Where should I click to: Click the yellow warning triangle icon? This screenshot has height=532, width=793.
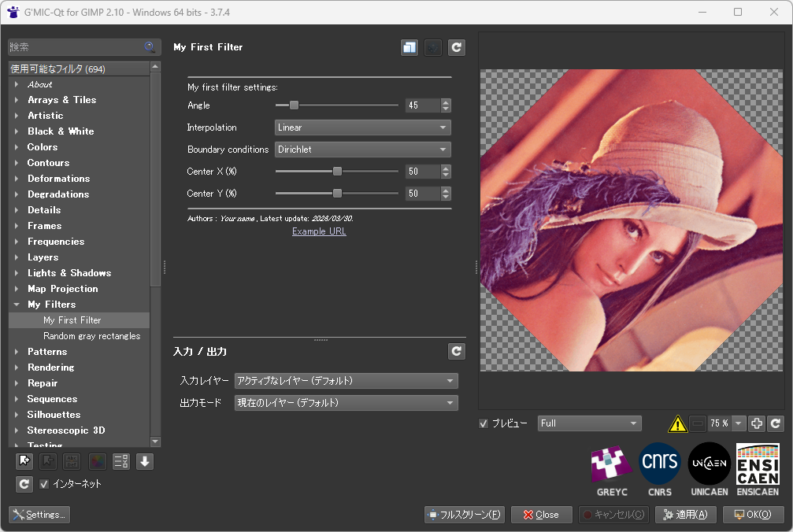point(677,423)
